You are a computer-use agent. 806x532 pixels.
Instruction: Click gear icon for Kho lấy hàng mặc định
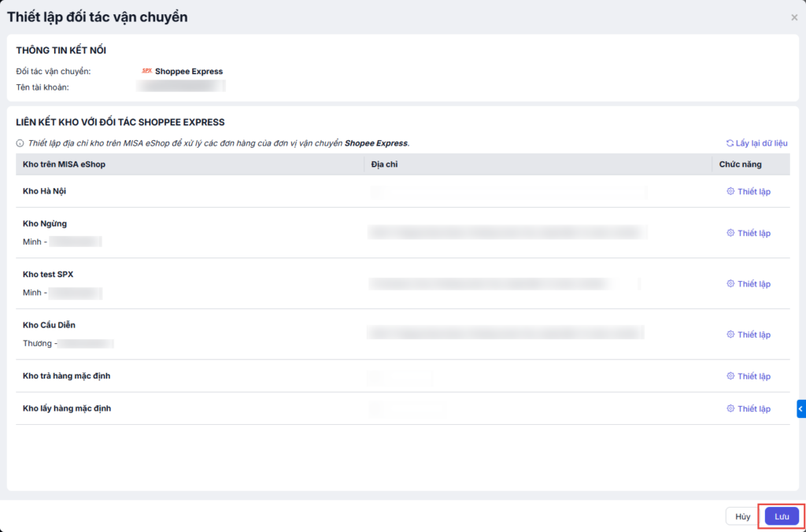tap(730, 408)
